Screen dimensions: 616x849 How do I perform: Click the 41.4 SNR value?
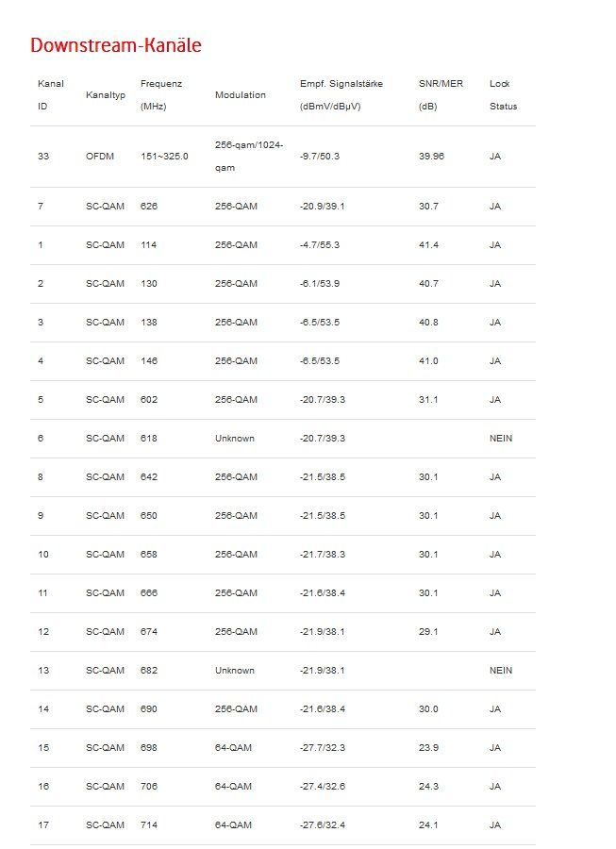(x=428, y=245)
